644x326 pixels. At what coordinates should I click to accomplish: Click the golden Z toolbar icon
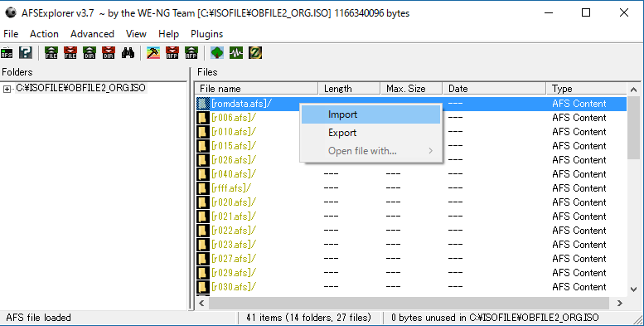point(255,52)
